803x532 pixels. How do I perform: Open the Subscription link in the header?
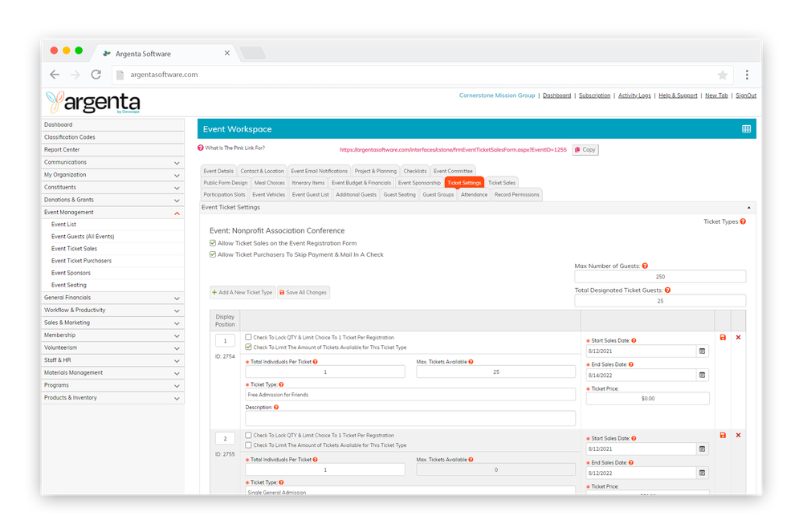tap(594, 95)
